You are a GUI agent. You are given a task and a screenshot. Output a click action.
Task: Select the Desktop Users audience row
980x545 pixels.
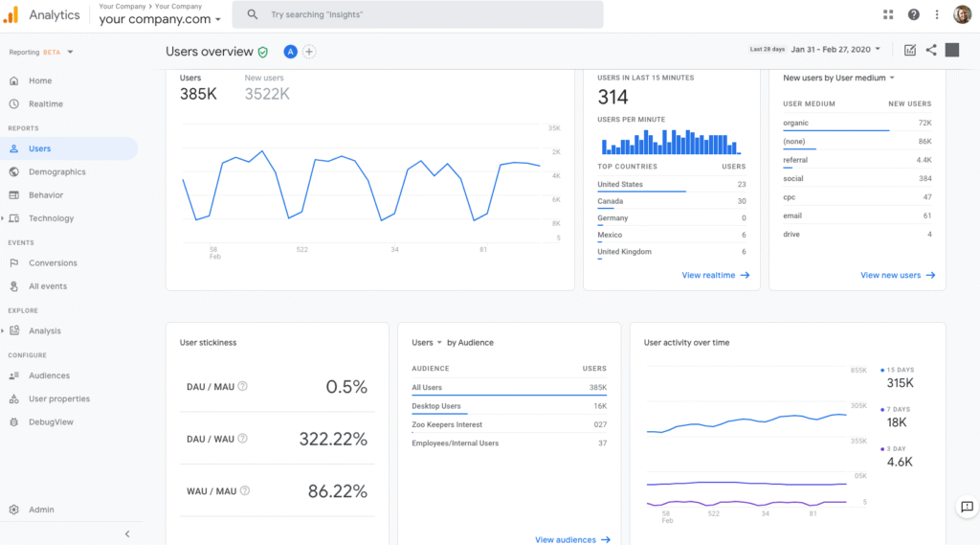pos(509,406)
